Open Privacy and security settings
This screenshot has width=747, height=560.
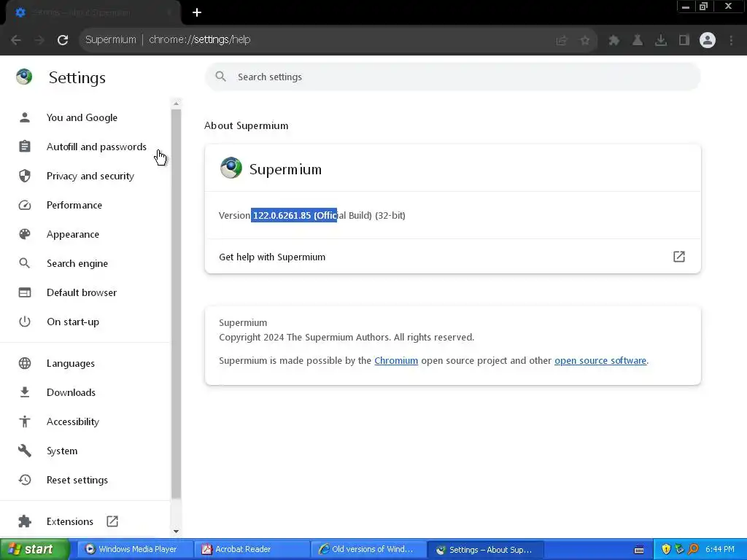[90, 176]
